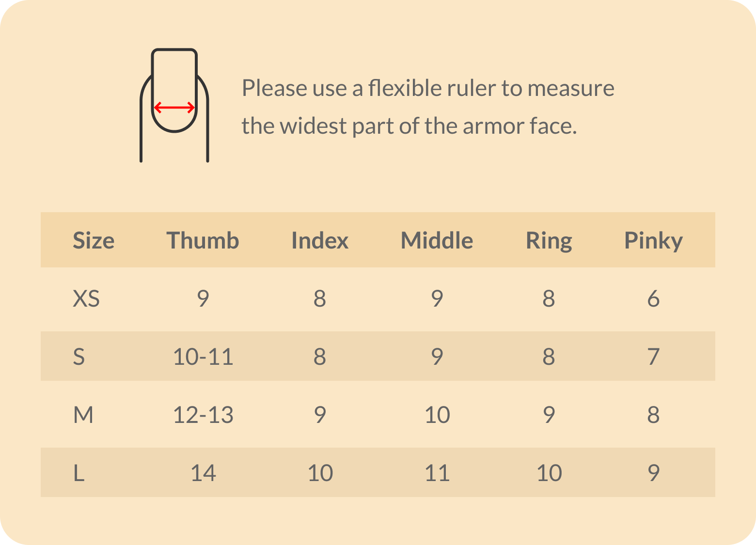Viewport: 756px width, 545px height.
Task: Click the Pinky column header
Action: pos(653,240)
